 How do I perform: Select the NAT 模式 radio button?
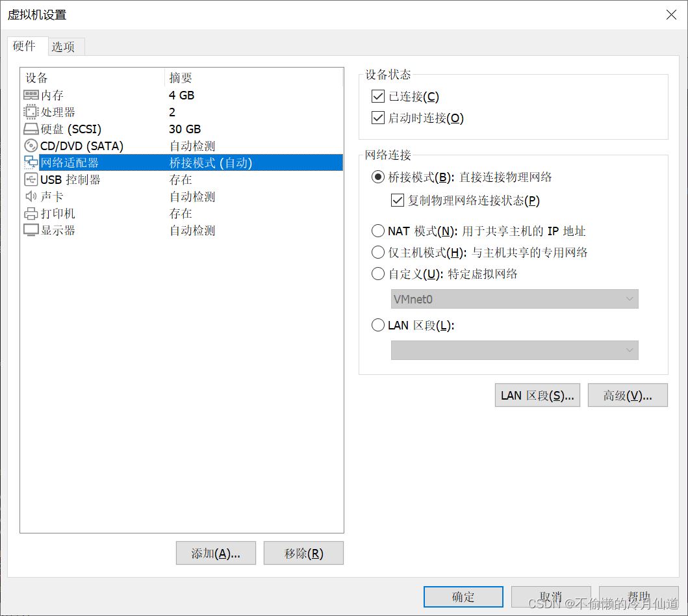[x=378, y=231]
